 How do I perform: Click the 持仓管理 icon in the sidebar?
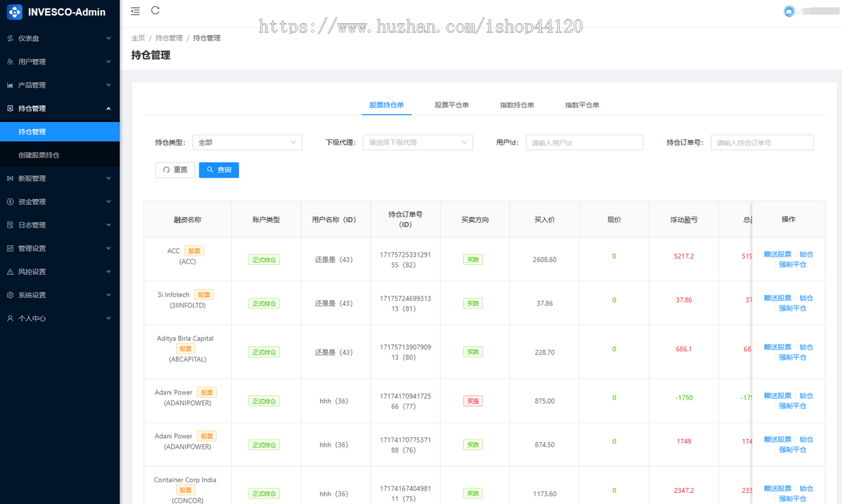pos(10,109)
